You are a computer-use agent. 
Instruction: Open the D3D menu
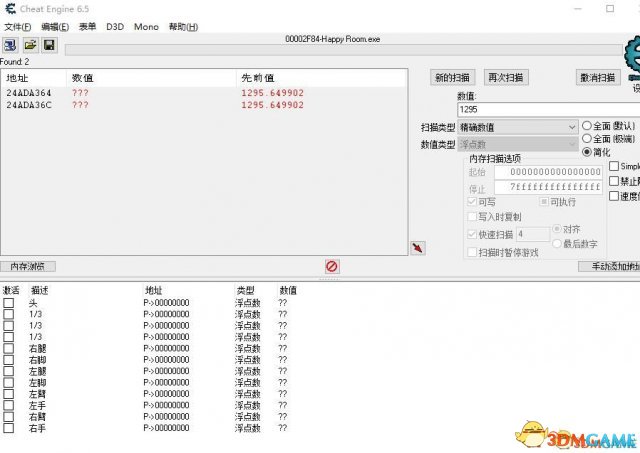click(x=115, y=27)
